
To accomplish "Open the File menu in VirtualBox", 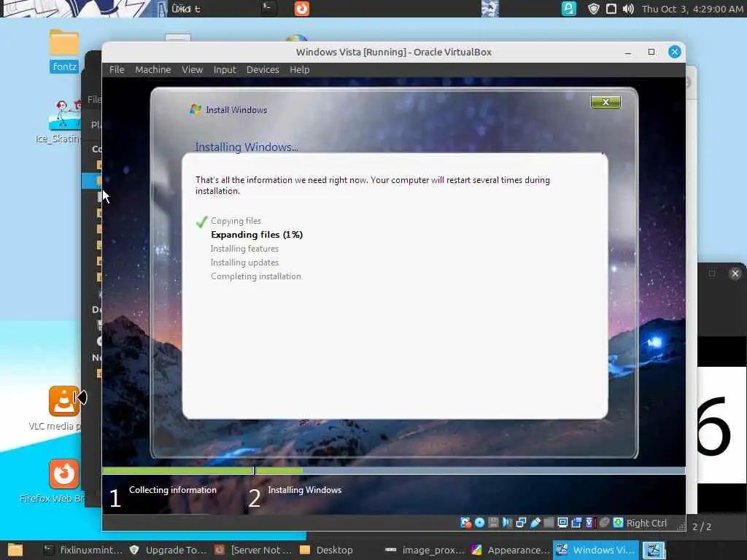I will [117, 69].
